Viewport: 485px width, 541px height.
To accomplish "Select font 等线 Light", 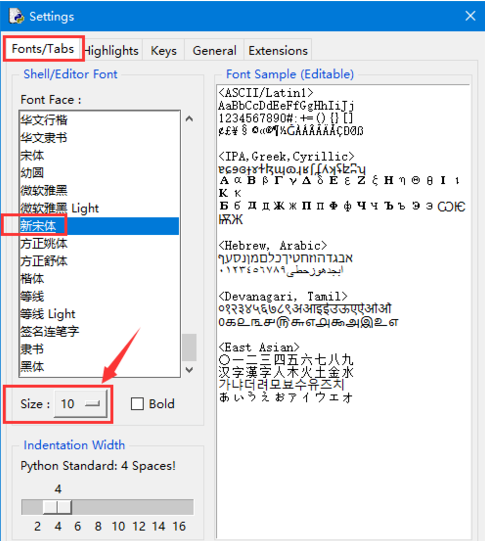I will point(99,314).
